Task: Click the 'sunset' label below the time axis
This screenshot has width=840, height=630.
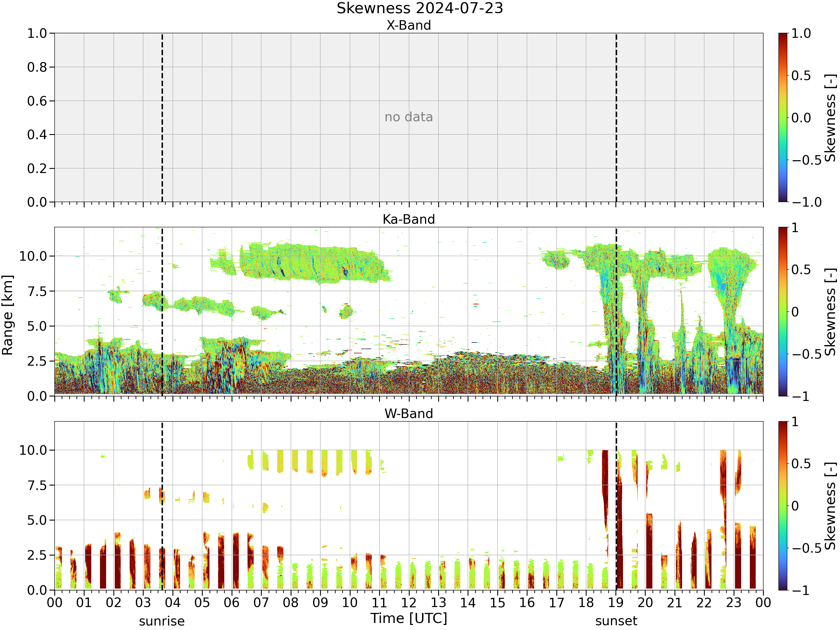Action: coord(616,621)
